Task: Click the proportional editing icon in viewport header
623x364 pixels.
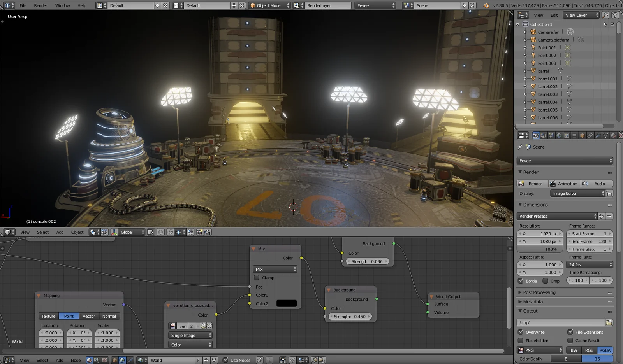Action: 160,232
